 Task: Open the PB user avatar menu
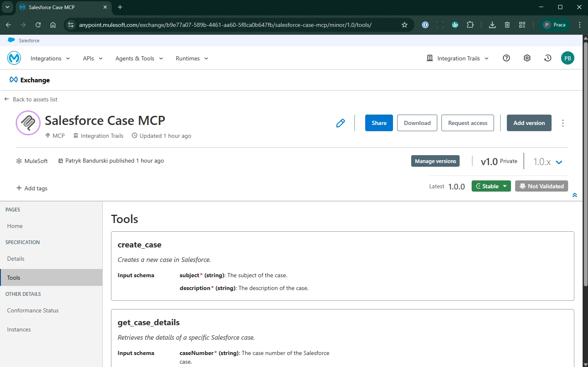tap(568, 58)
